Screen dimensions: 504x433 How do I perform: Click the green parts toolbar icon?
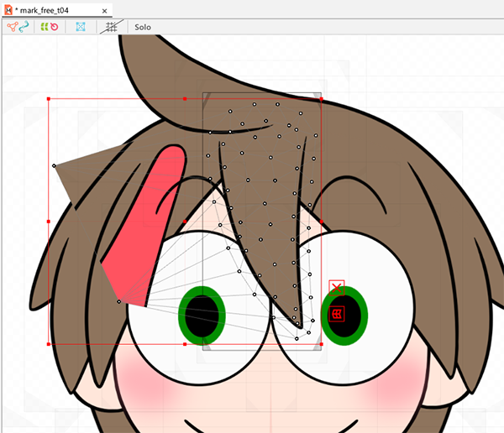44,27
